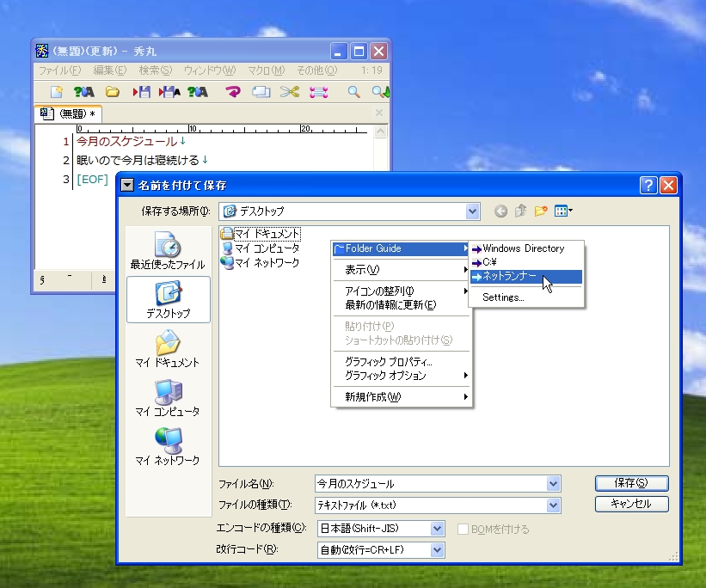The image size is (706, 588).
Task: Click line 2 text 眠いので今月は寝続ける
Action: point(138,160)
